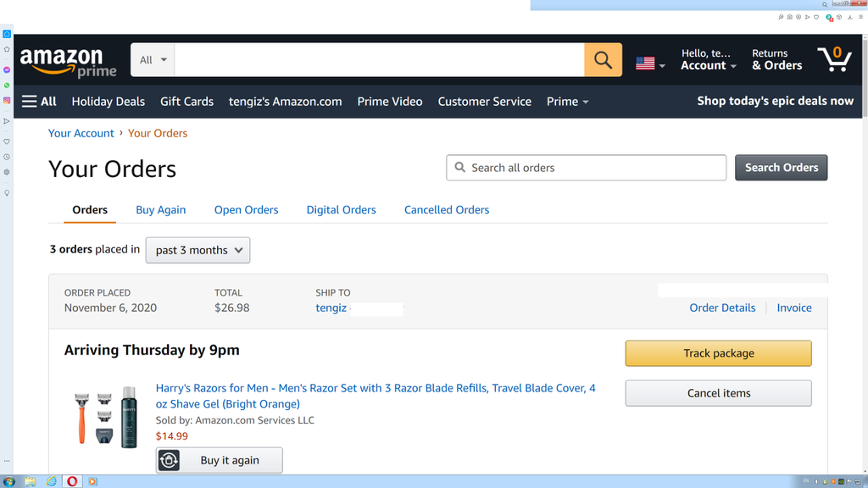868x488 pixels.
Task: Click the Arriving Thursday by 9pm heading
Action: pyautogui.click(x=152, y=350)
